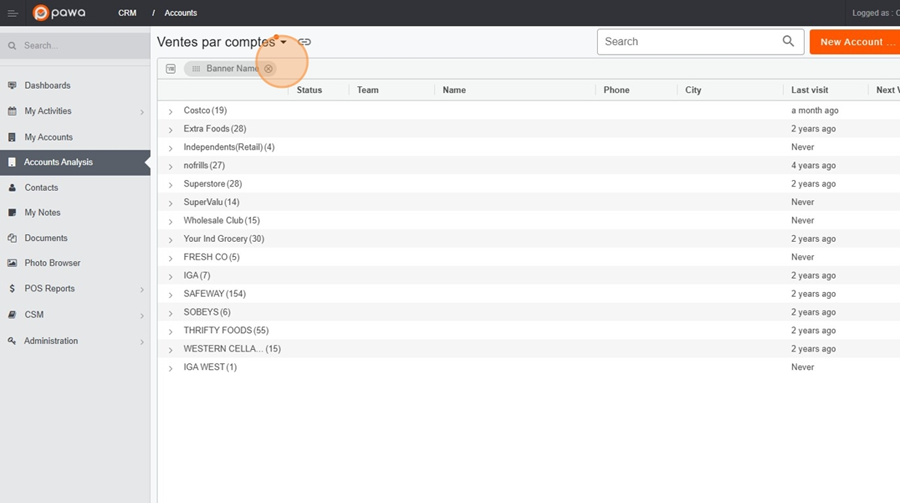Open My Activities menu item
This screenshot has height=503, width=900.
pos(48,111)
